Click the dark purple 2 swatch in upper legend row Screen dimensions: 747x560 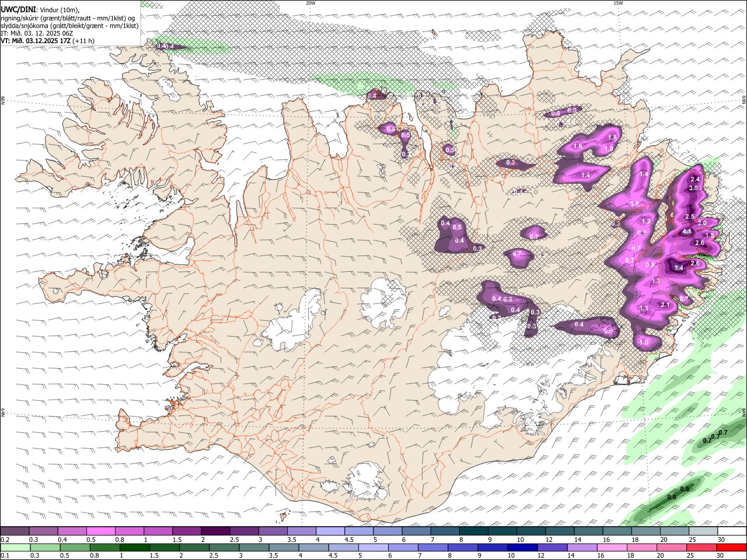coord(215,531)
